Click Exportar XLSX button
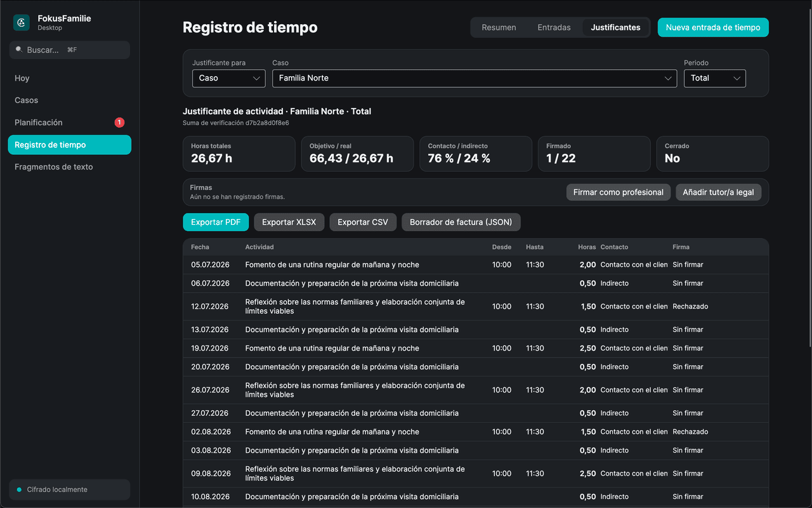Image resolution: width=812 pixels, height=508 pixels. (289, 222)
